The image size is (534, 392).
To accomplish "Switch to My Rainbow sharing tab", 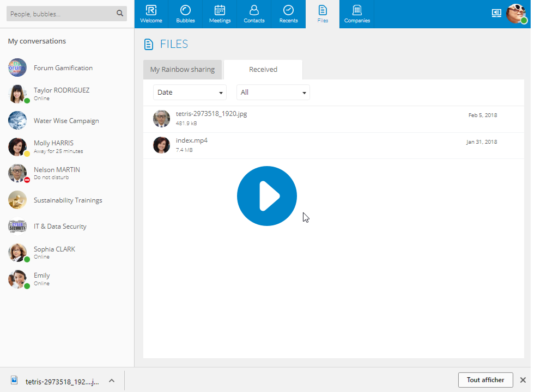I will tap(183, 70).
